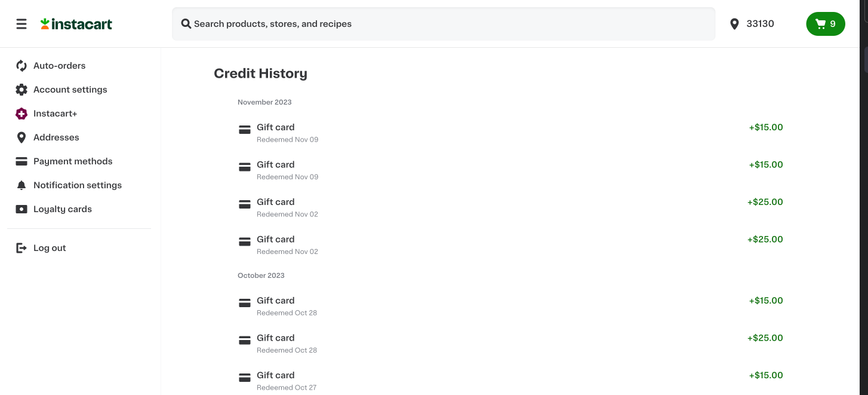
Task: Click the Instacart+ badge icon
Action: [x=21, y=114]
